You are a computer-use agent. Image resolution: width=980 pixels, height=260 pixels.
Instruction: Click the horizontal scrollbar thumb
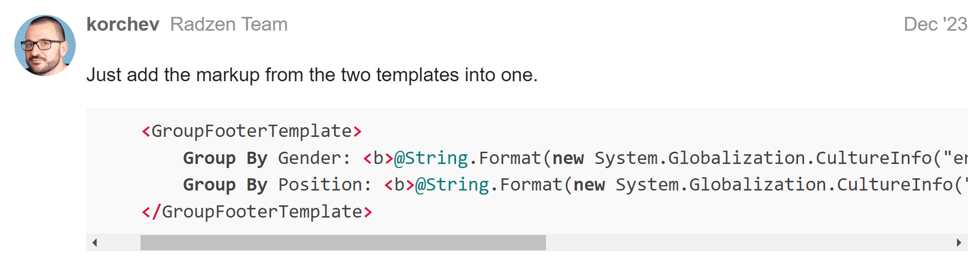[x=343, y=243]
